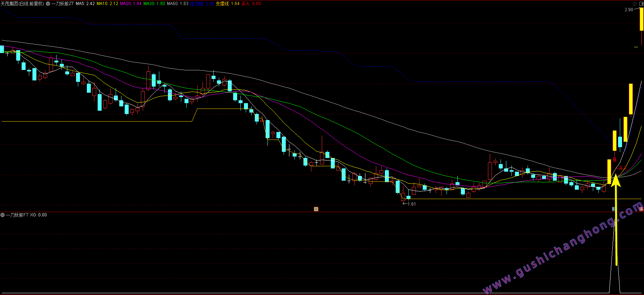Click the indicator name 一刀妖股ZT
The image size is (644, 295).
pos(63,4)
